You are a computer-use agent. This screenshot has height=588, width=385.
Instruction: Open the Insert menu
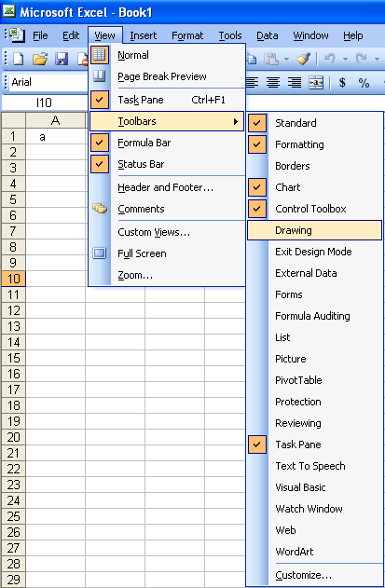pos(144,35)
